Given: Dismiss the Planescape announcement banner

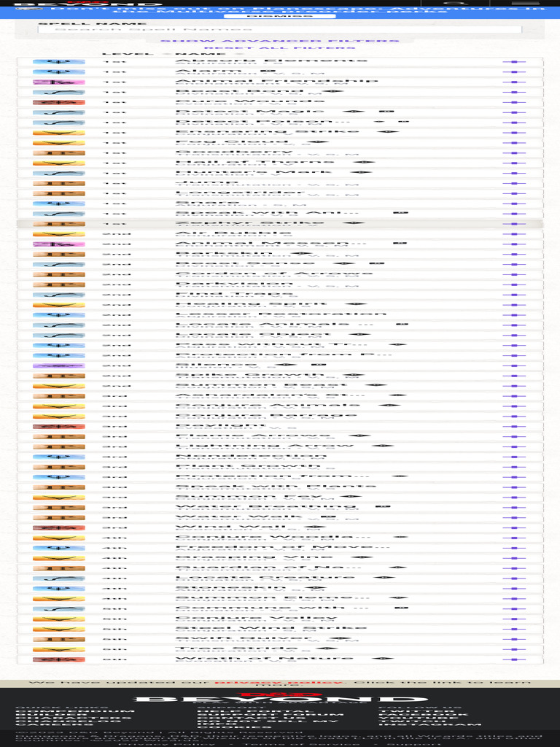Looking at the screenshot, I should click(x=280, y=16).
